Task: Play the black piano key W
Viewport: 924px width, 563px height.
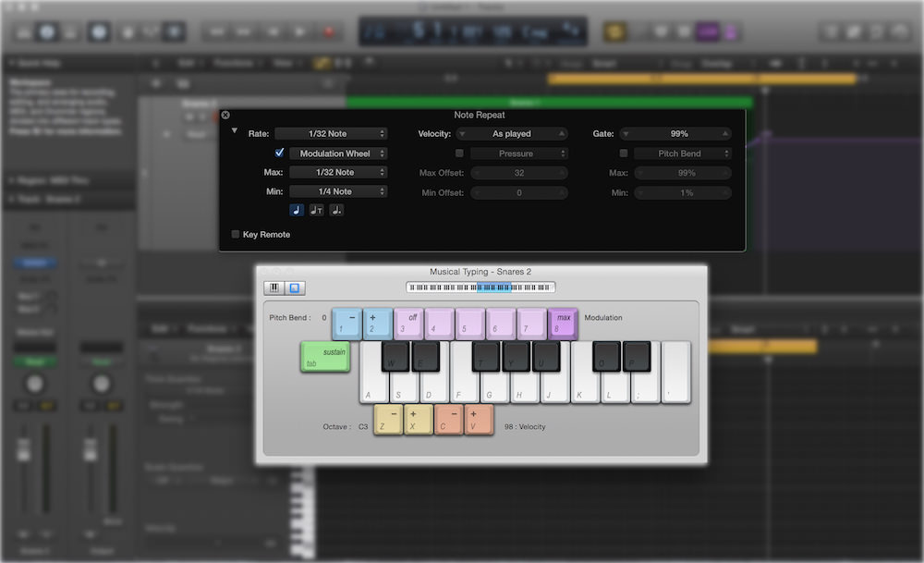Action: click(x=395, y=356)
